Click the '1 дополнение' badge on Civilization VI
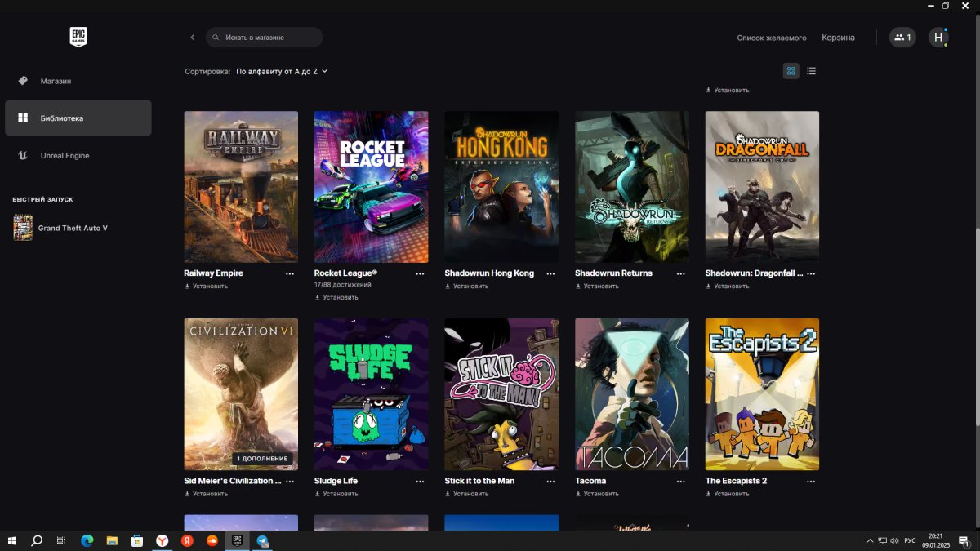Viewport: 980px width, 551px height. [262, 459]
